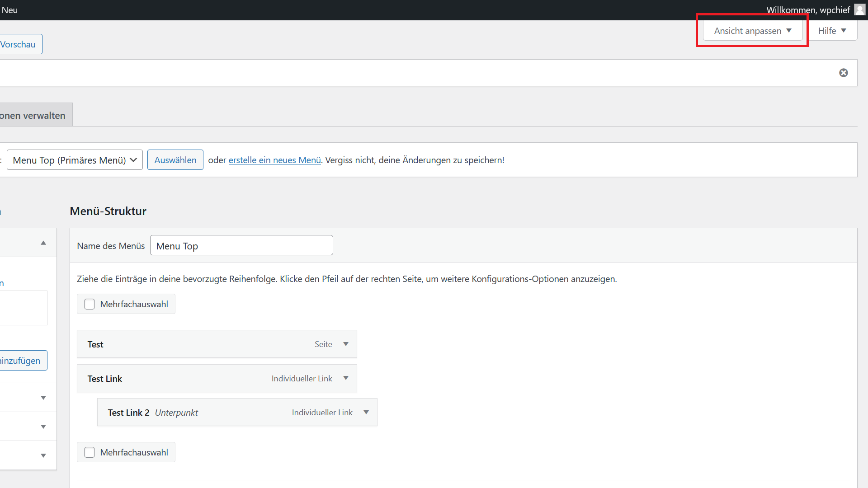Click the Auswählen button
868x488 pixels.
click(x=175, y=160)
